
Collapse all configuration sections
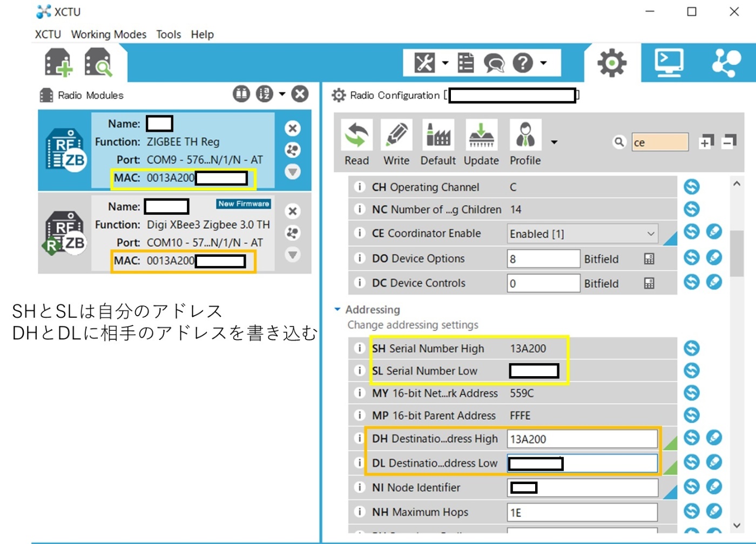click(x=729, y=141)
